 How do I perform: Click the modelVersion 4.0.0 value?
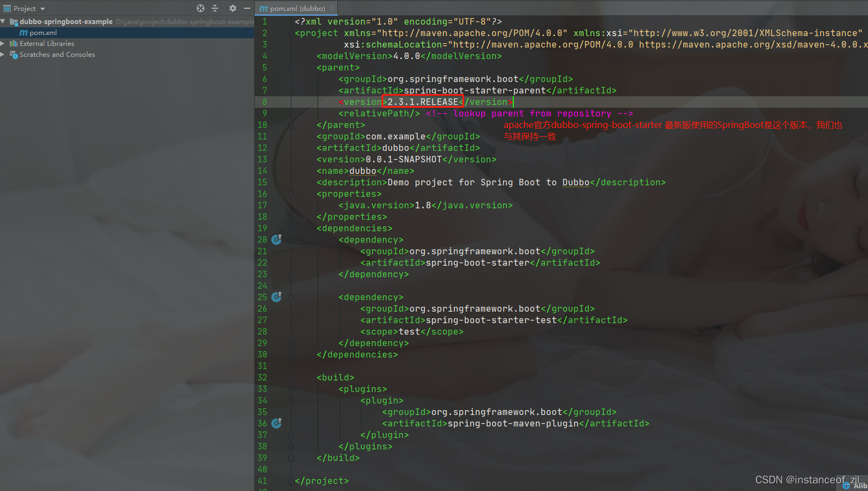click(407, 56)
